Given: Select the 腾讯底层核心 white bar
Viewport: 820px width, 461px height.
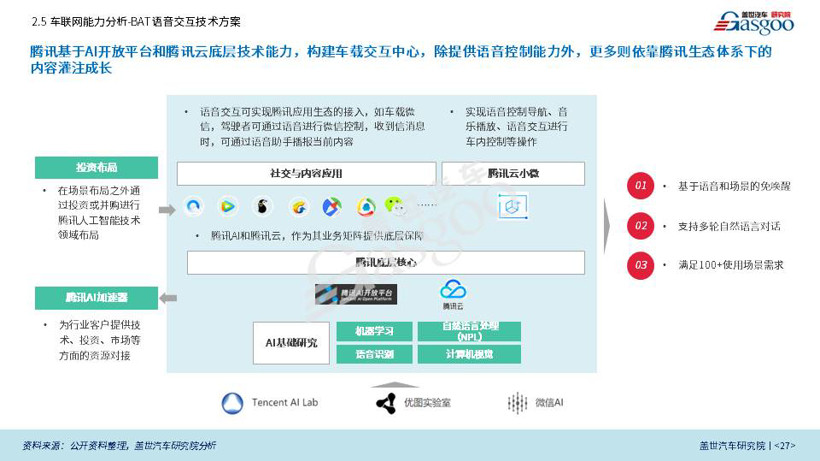Looking at the screenshot, I should (386, 262).
